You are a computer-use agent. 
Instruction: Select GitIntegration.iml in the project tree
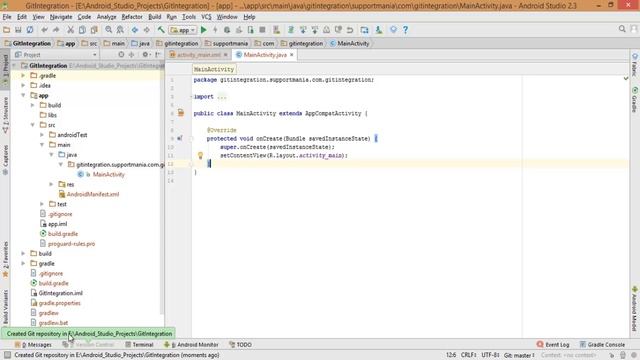click(x=60, y=293)
